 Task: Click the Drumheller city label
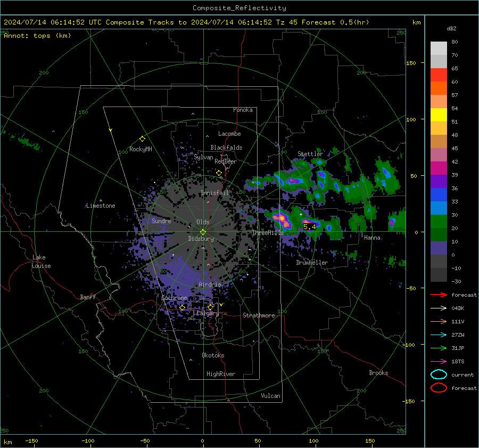tap(312, 263)
